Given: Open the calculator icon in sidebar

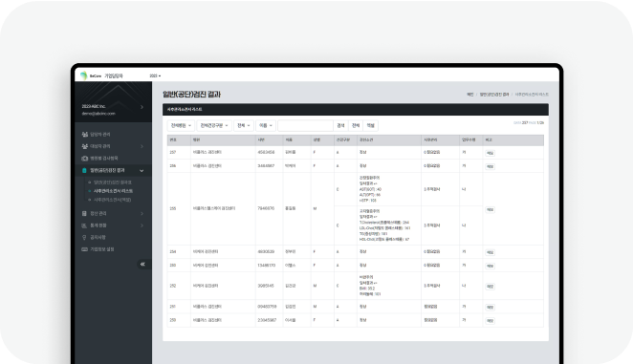Looking at the screenshot, I should pos(84,213).
